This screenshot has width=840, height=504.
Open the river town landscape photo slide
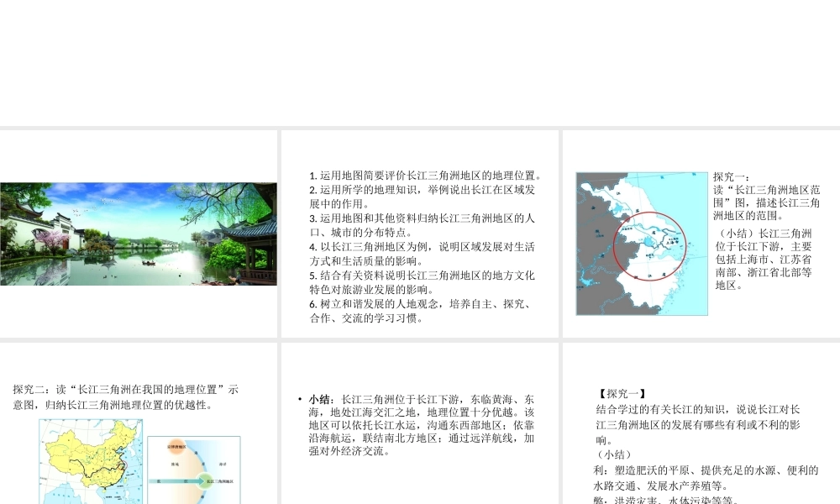139,234
